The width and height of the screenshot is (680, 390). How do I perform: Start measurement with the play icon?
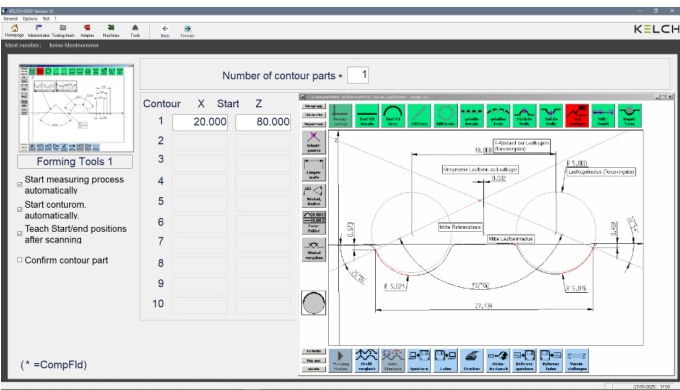340,360
